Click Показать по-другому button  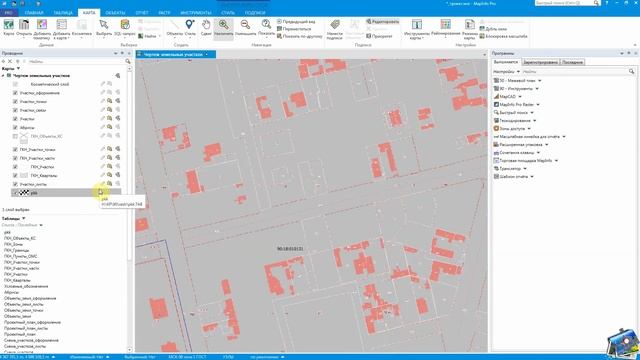(x=300, y=36)
